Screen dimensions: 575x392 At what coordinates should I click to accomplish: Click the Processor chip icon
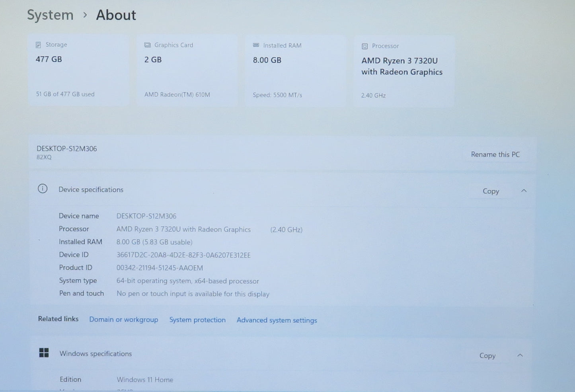coord(364,46)
